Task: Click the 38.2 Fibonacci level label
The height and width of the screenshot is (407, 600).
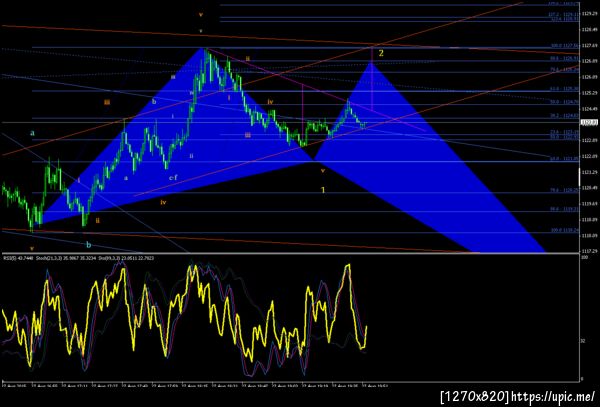Action: pyautogui.click(x=565, y=115)
